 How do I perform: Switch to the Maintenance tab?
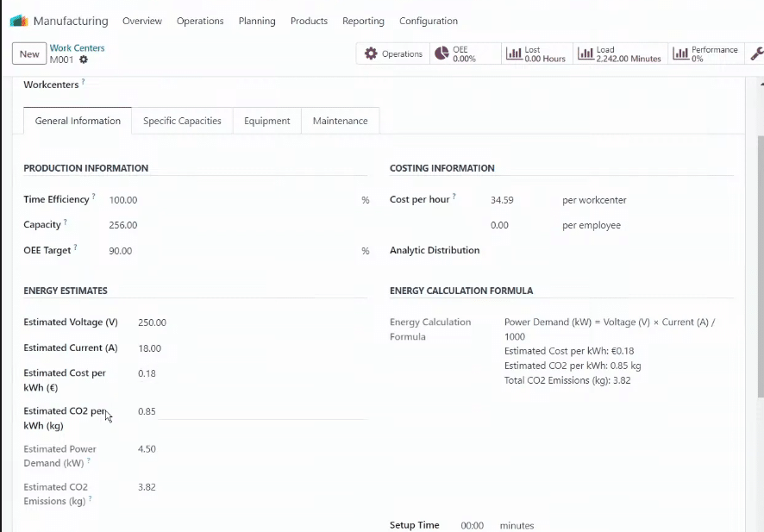click(340, 121)
